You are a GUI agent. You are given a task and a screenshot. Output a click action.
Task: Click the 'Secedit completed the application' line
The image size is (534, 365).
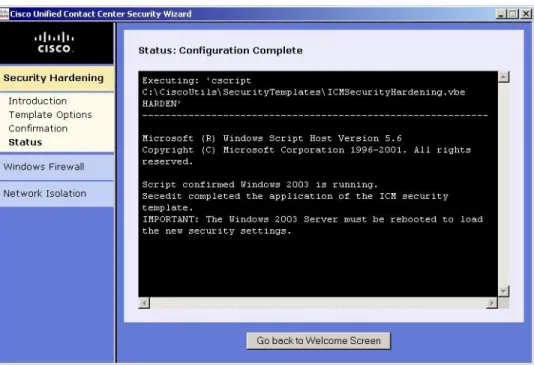[295, 196]
